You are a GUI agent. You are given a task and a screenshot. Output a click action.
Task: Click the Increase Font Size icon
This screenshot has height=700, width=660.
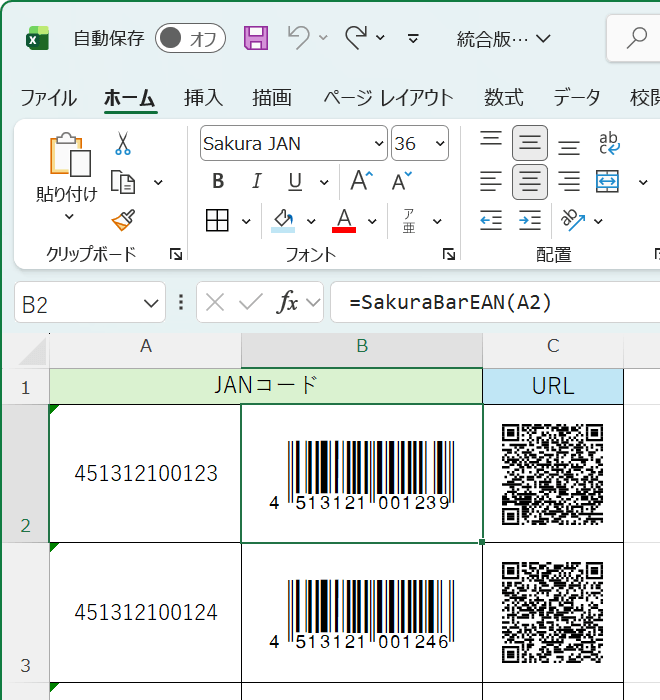click(361, 181)
